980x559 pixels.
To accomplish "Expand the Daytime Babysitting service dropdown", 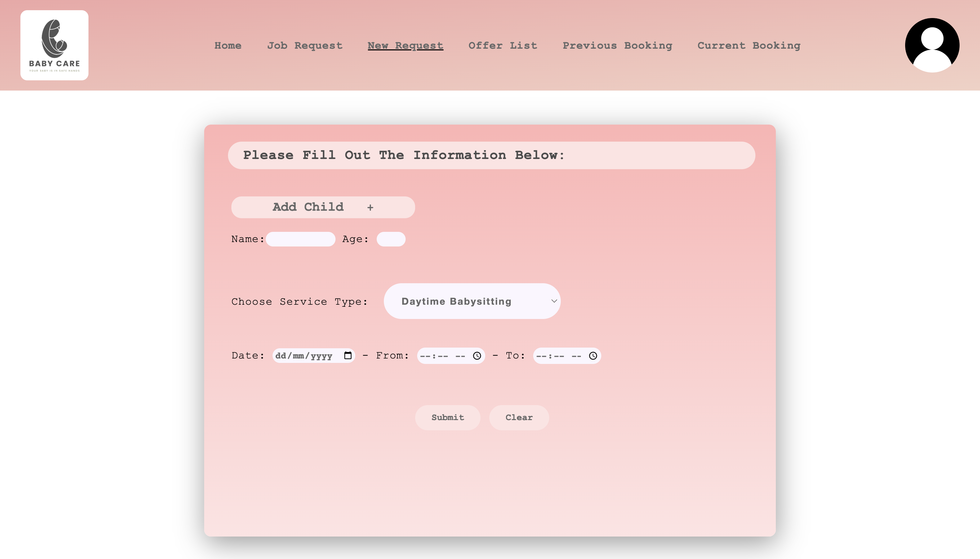I will pyautogui.click(x=472, y=301).
